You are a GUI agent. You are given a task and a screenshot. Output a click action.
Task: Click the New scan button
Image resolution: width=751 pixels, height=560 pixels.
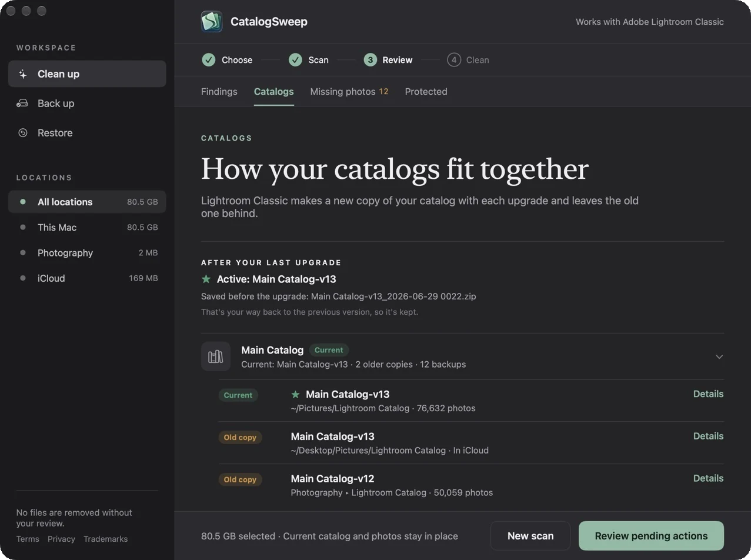530,536
